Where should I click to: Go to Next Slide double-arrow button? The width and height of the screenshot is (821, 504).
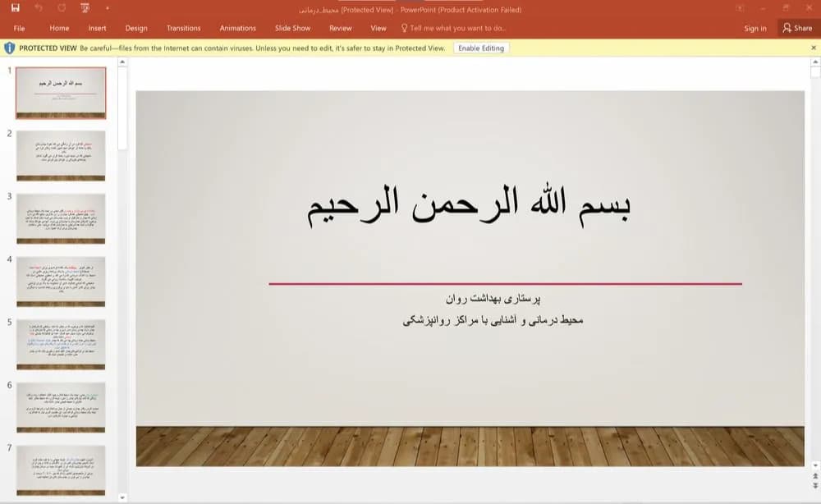815,486
